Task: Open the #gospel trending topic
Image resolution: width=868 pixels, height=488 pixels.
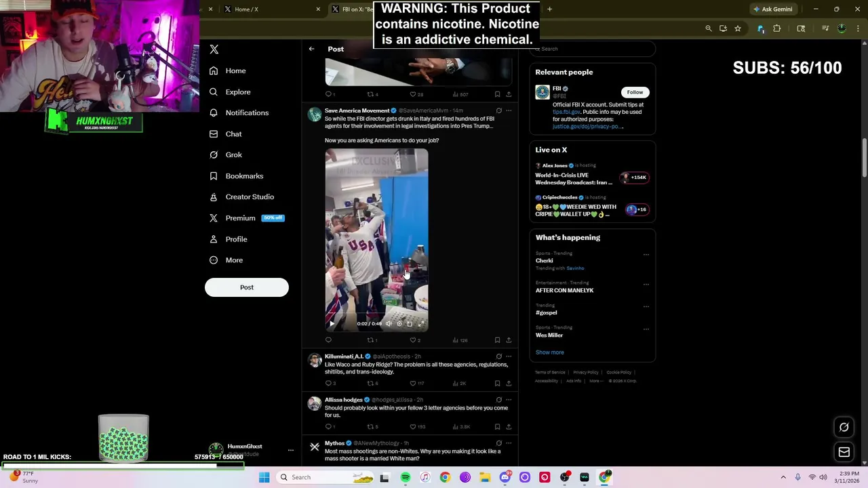Action: pos(546,312)
